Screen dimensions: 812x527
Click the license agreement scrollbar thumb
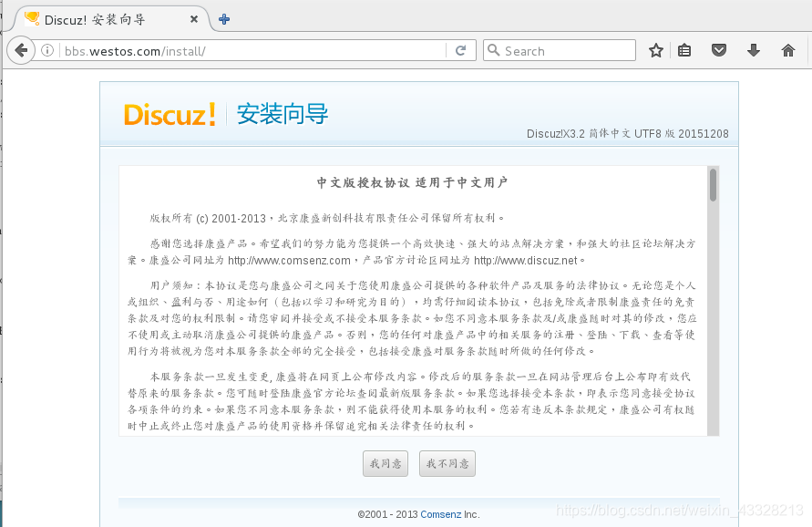(713, 184)
